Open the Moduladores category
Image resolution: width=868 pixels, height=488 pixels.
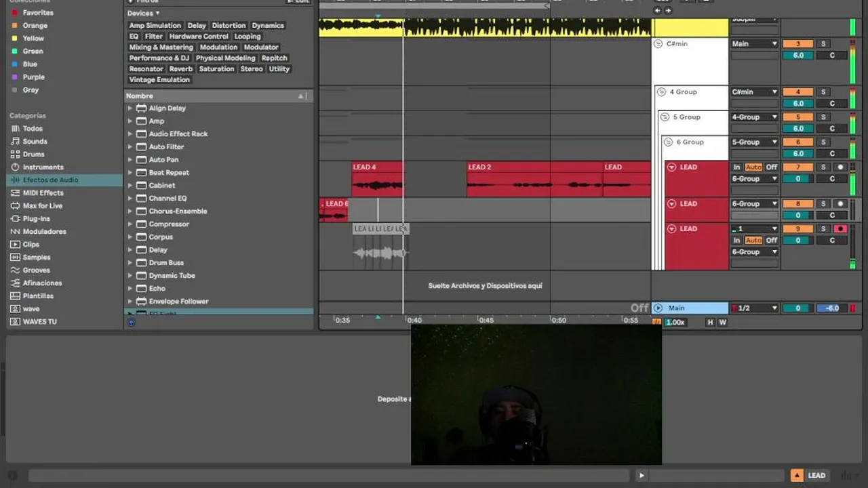(x=44, y=232)
